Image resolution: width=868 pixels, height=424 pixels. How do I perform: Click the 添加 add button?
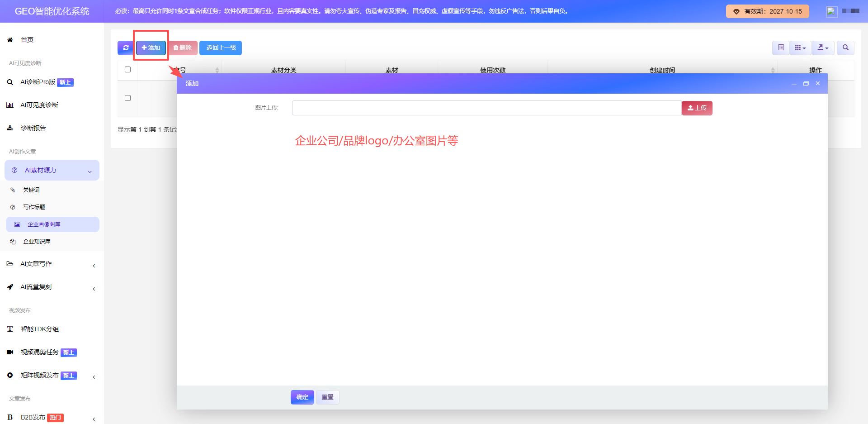[151, 48]
